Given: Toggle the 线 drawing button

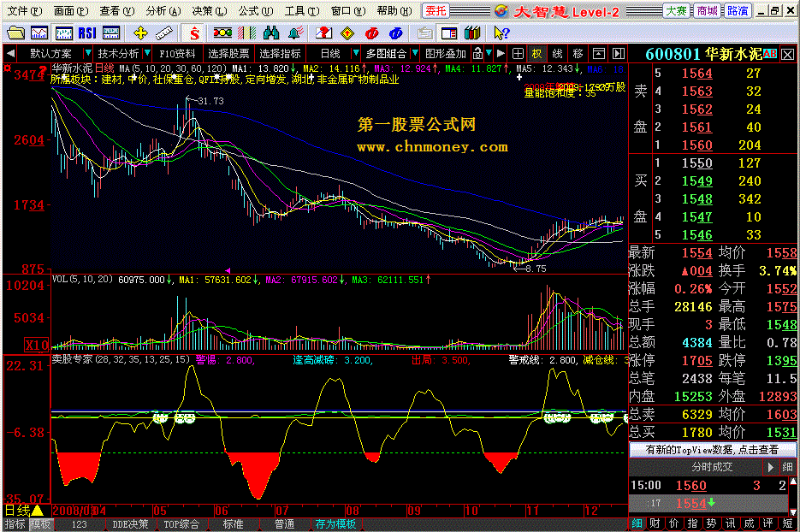Looking at the screenshot, I should [558, 53].
